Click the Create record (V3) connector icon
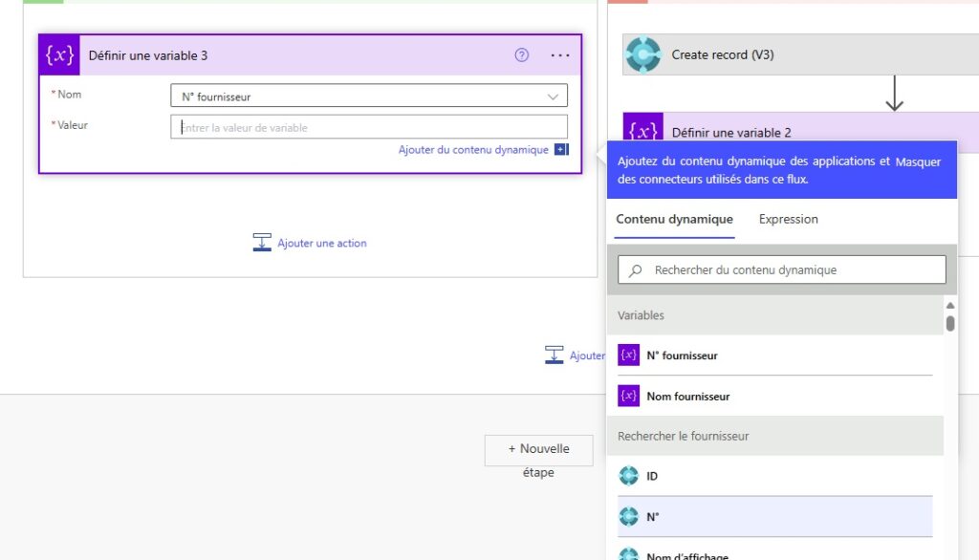The image size is (979, 560). coord(642,54)
